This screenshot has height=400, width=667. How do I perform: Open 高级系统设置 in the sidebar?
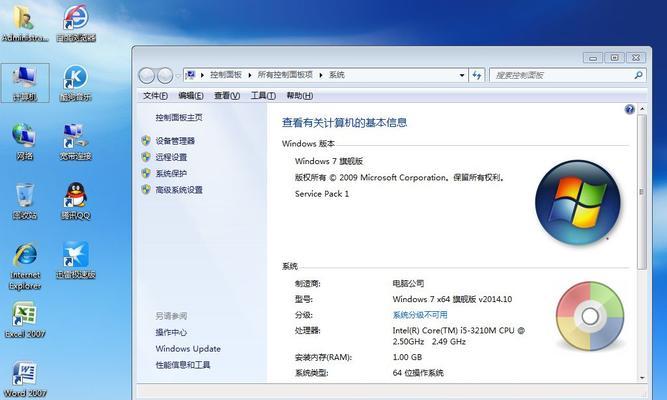(x=179, y=190)
